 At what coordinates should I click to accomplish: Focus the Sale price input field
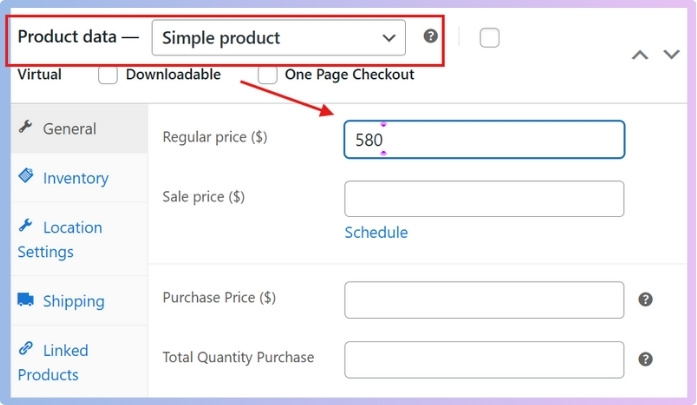[x=484, y=198]
